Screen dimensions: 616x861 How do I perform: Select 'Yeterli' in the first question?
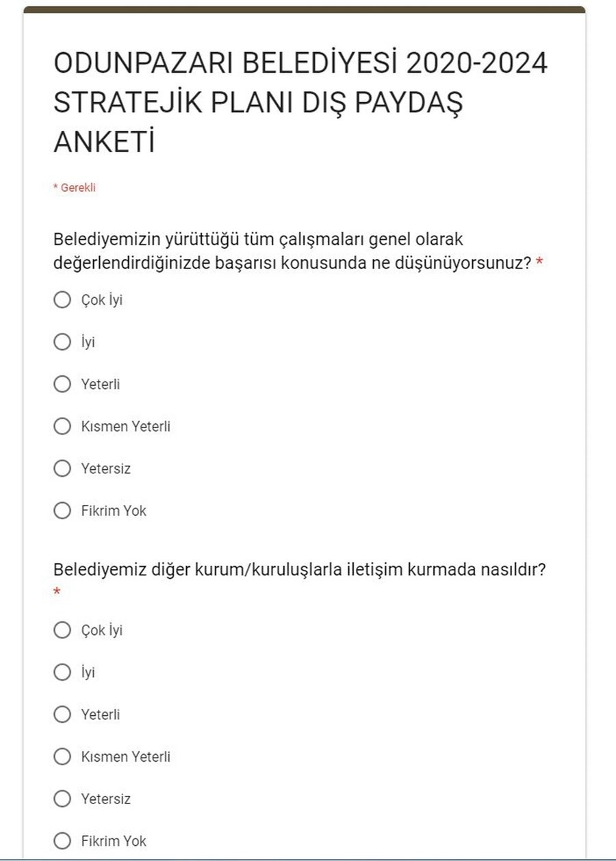(x=62, y=384)
